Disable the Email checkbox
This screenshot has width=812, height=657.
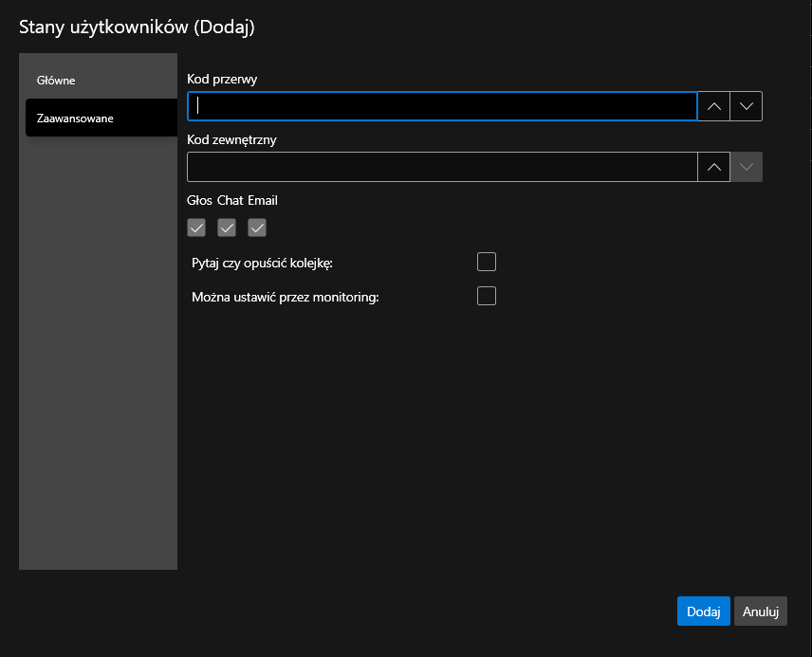click(x=257, y=228)
